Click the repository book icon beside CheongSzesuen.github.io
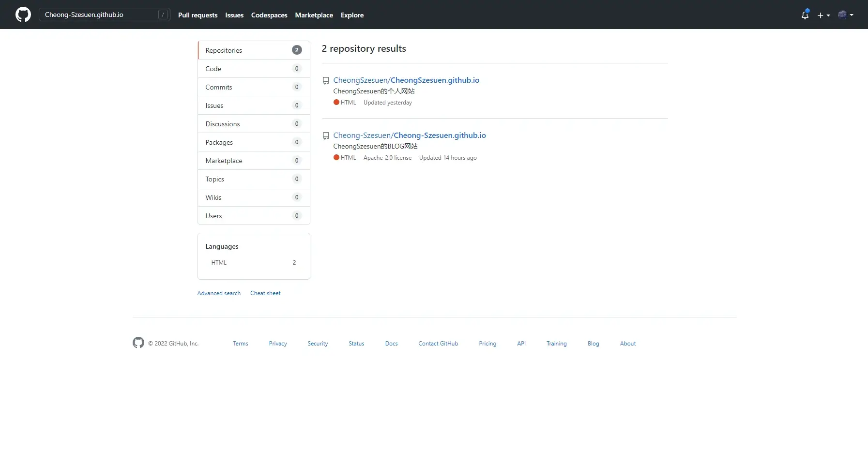This screenshot has height=450, width=868. pos(325,80)
